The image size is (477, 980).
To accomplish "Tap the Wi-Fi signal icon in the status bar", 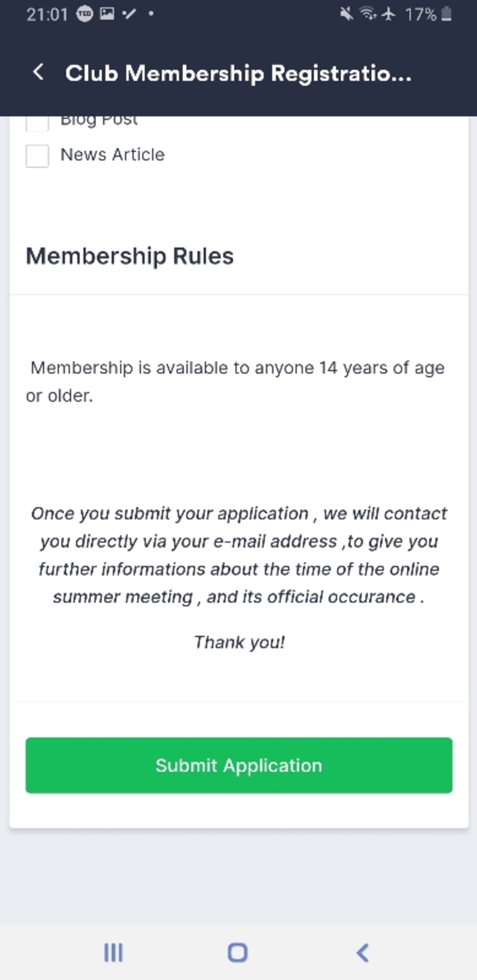I will (368, 14).
